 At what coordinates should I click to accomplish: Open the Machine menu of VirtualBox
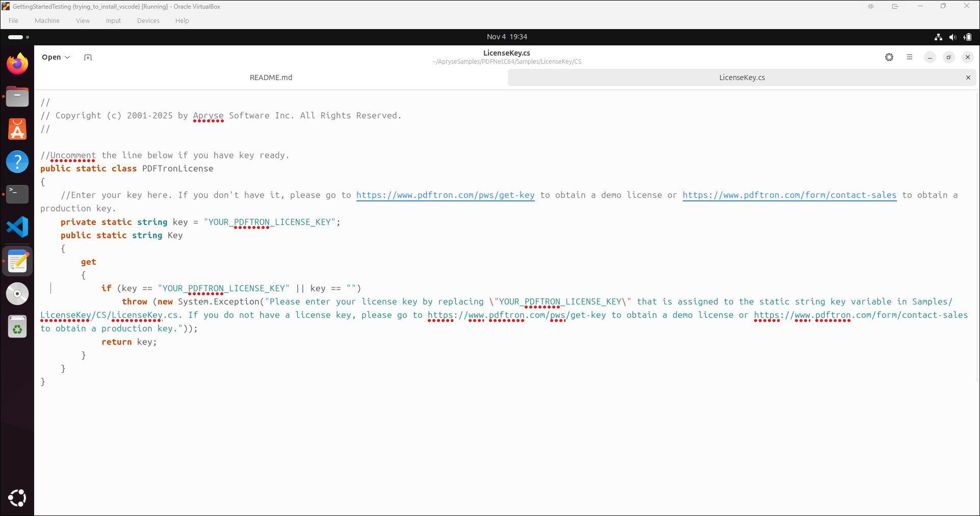(47, 20)
